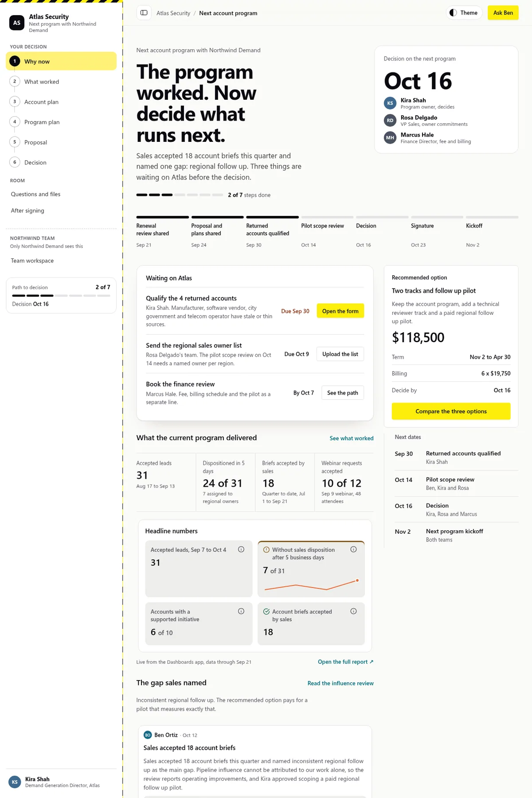This screenshot has width=532, height=798.
Task: Read the influence review link
Action: (340, 683)
